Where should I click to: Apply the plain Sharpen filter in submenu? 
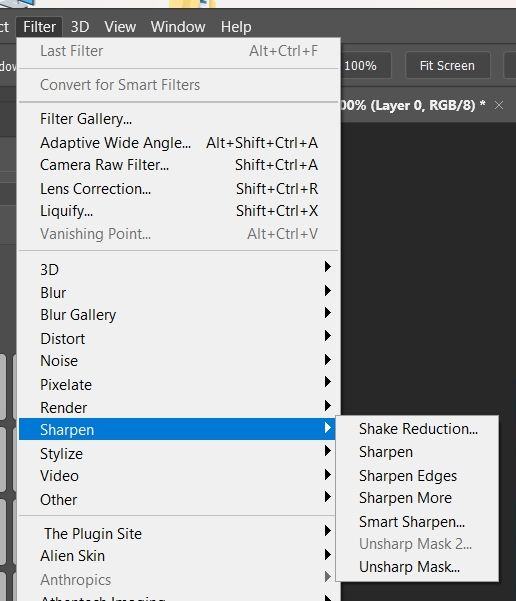(x=417, y=452)
